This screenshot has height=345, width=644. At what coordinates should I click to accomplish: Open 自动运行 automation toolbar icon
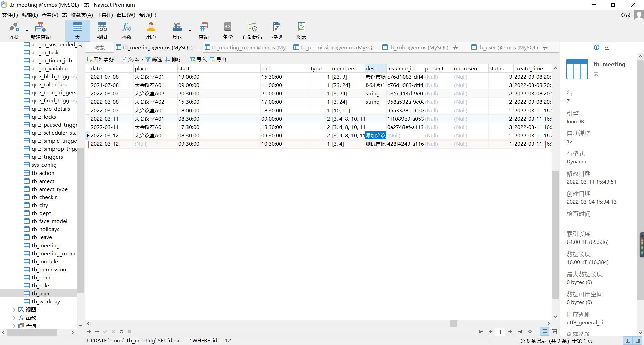click(x=252, y=31)
